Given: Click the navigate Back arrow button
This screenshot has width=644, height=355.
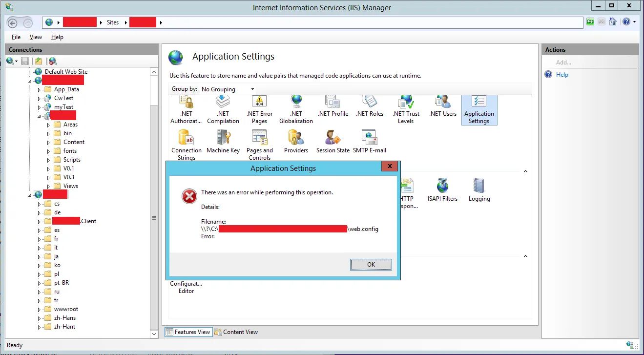Looking at the screenshot, I should pos(13,22).
